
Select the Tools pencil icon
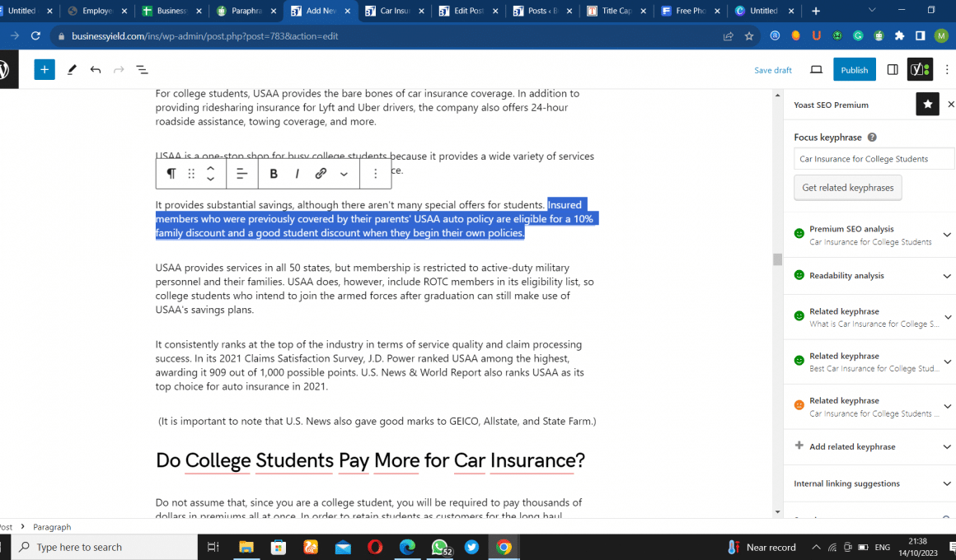(x=72, y=70)
